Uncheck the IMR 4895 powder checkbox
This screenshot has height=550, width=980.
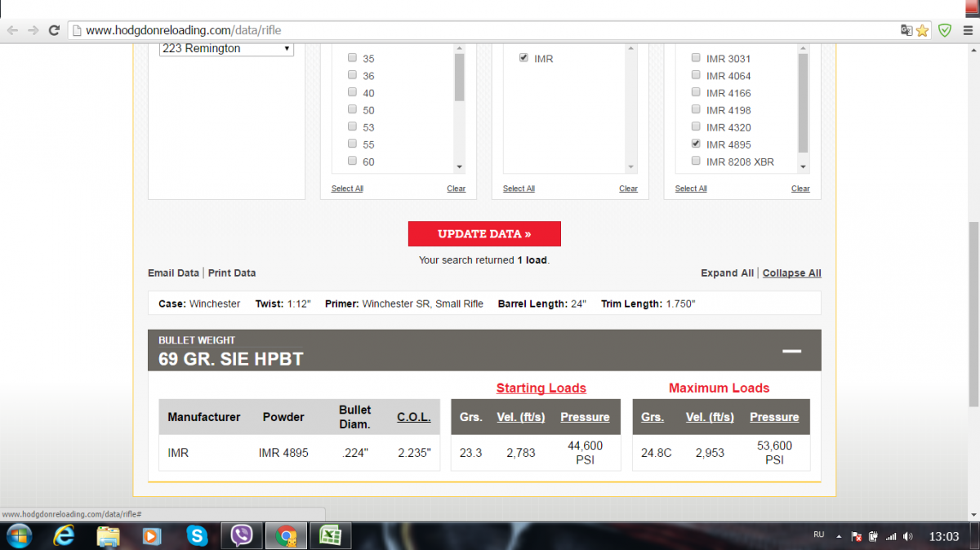click(x=696, y=144)
